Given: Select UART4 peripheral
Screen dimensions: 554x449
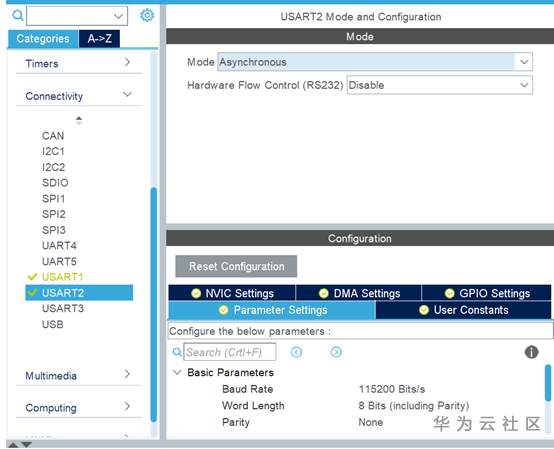Looking at the screenshot, I should tap(59, 246).
